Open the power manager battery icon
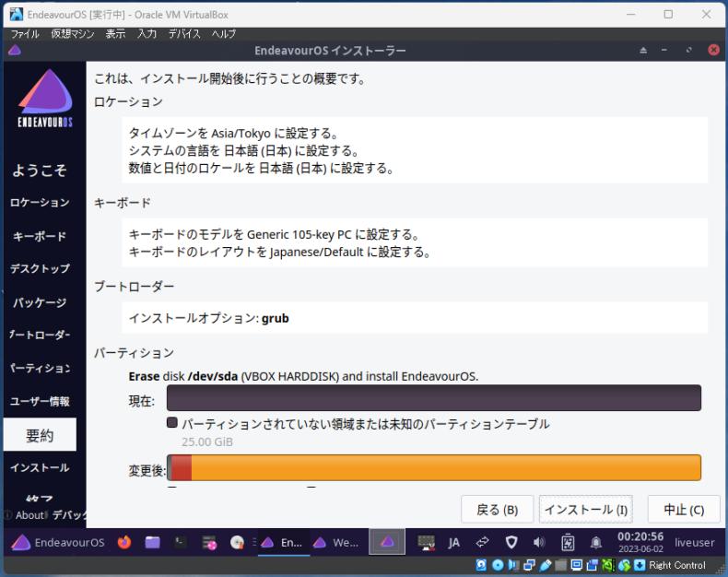This screenshot has height=577, width=728. pos(568,543)
